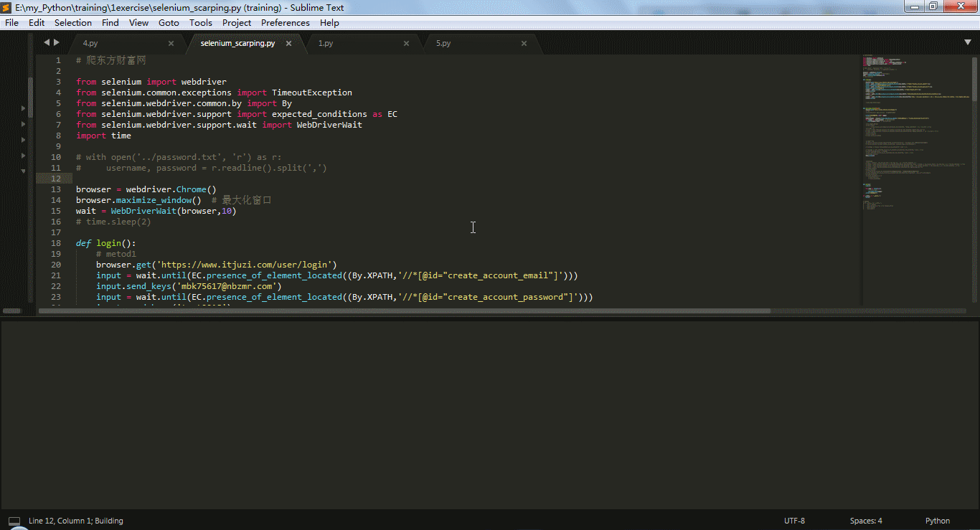Click line number 1 in the gutter

pyautogui.click(x=58, y=60)
